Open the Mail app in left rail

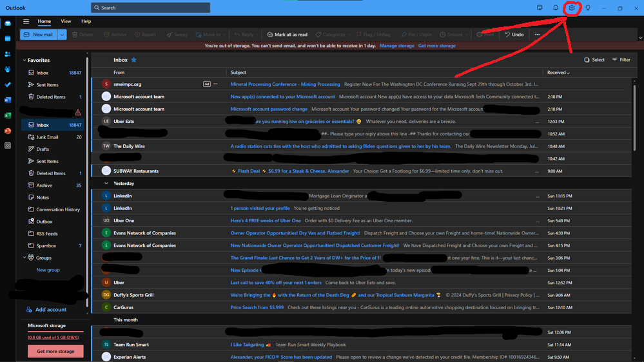coord(7,23)
